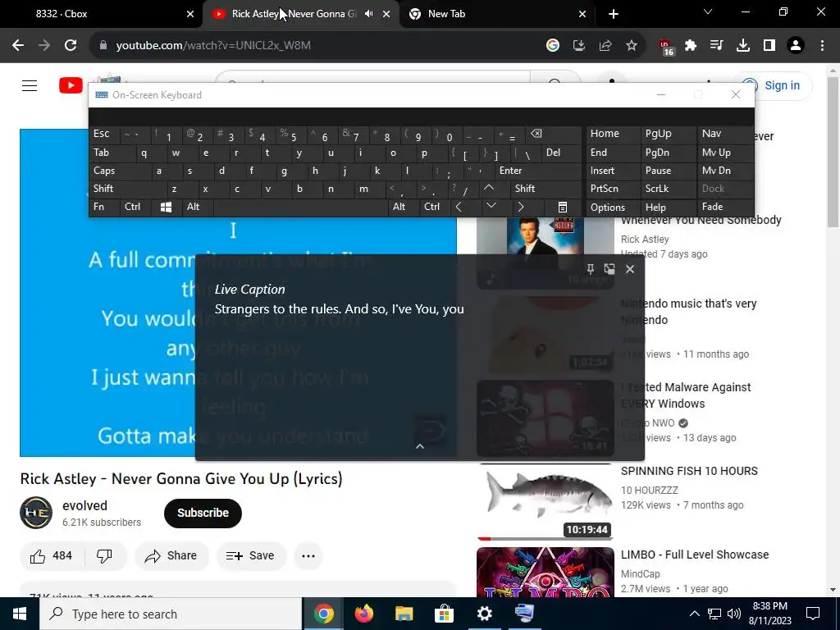Open Chrome media controls icon

717,45
